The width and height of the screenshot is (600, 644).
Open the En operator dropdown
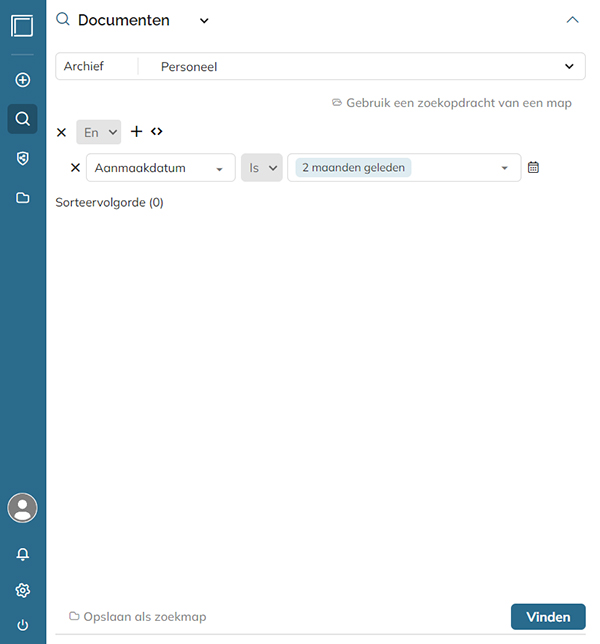point(99,132)
